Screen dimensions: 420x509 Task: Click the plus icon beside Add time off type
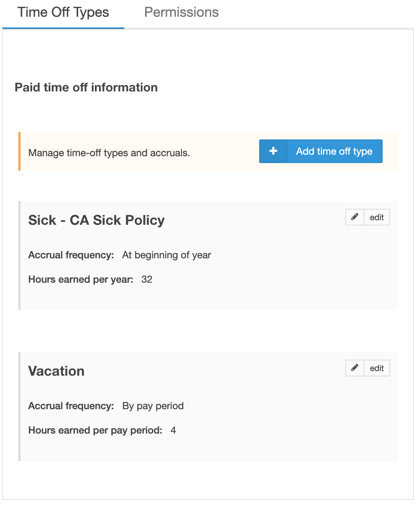tap(273, 151)
